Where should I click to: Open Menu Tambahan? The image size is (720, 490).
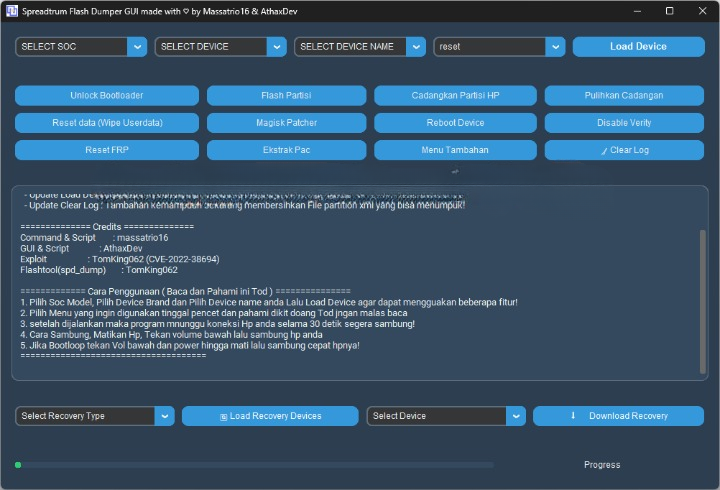click(x=455, y=150)
